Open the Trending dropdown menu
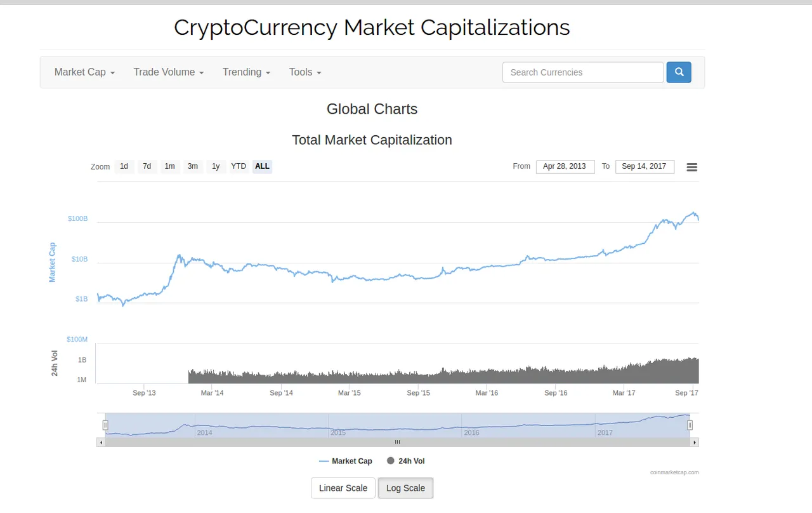 pos(246,72)
